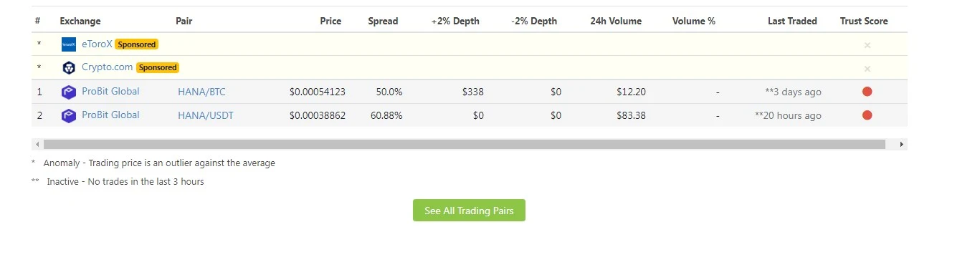Click red trust score dot for HANA/USDT
The width and height of the screenshot is (980, 265).
[867, 115]
